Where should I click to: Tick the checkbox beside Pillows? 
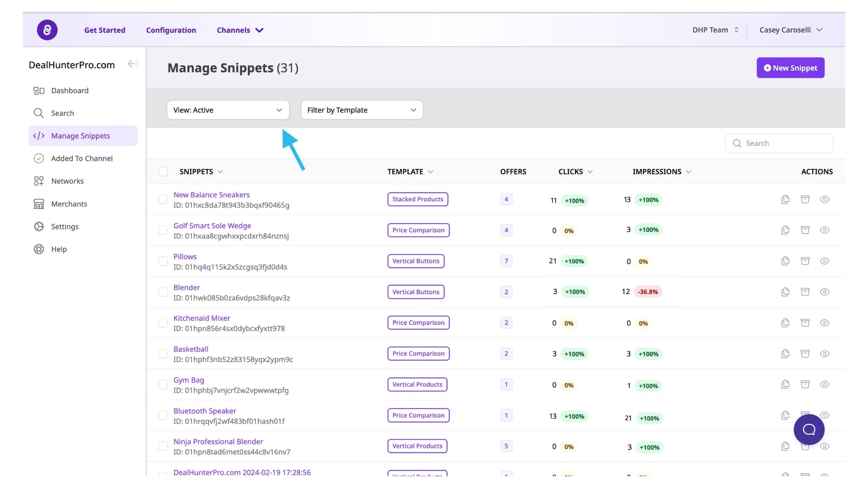pos(163,261)
